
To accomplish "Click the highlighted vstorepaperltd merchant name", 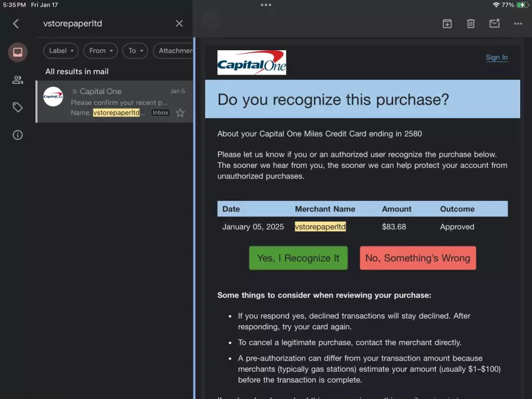I will point(320,226).
